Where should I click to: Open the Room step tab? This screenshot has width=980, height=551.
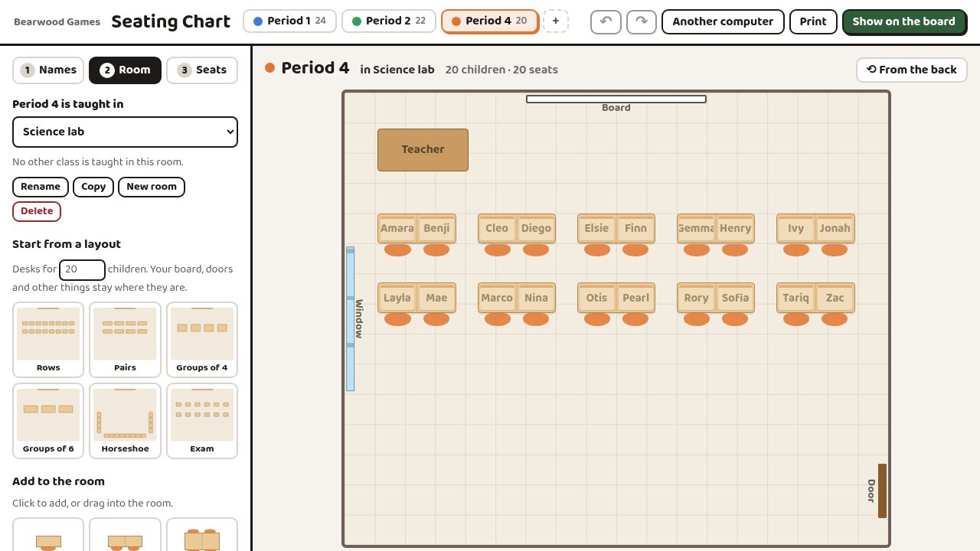(x=125, y=70)
